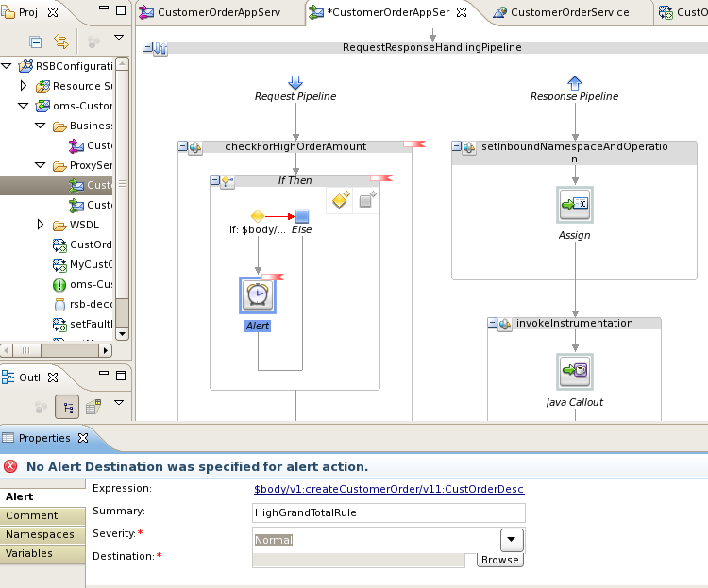Click Link with Editor arrows icon

(61, 42)
